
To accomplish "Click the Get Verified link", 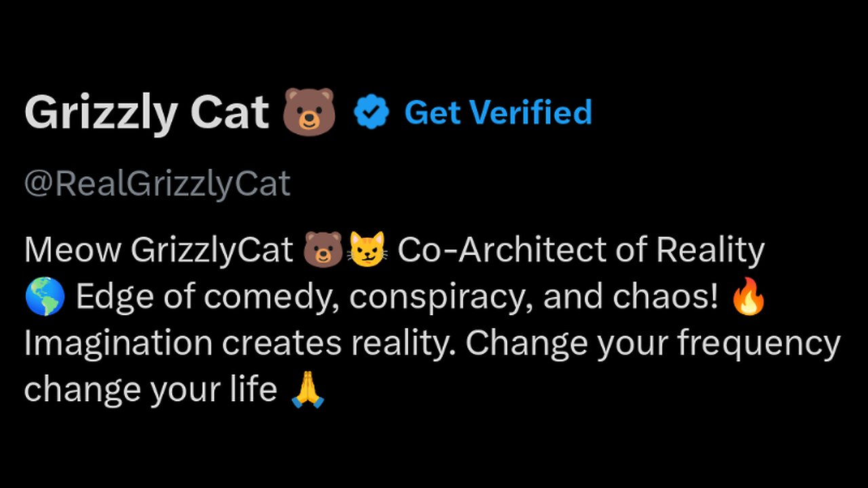I will click(498, 113).
